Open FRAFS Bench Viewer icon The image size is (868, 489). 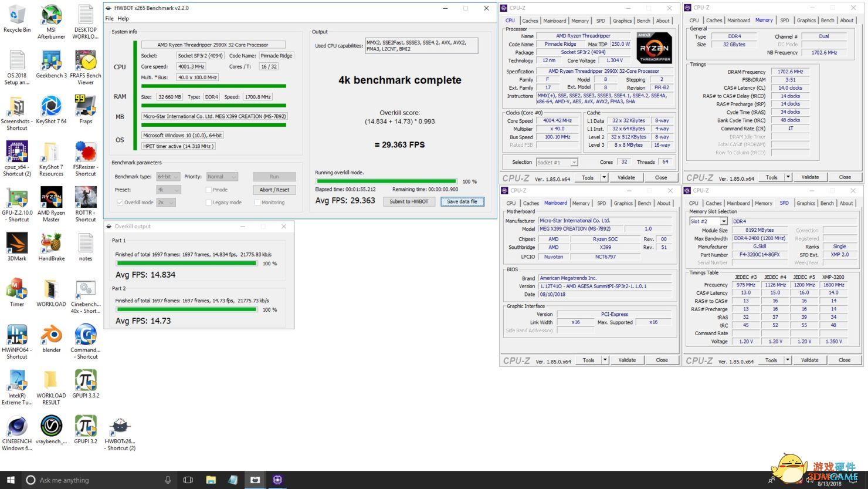pos(86,68)
